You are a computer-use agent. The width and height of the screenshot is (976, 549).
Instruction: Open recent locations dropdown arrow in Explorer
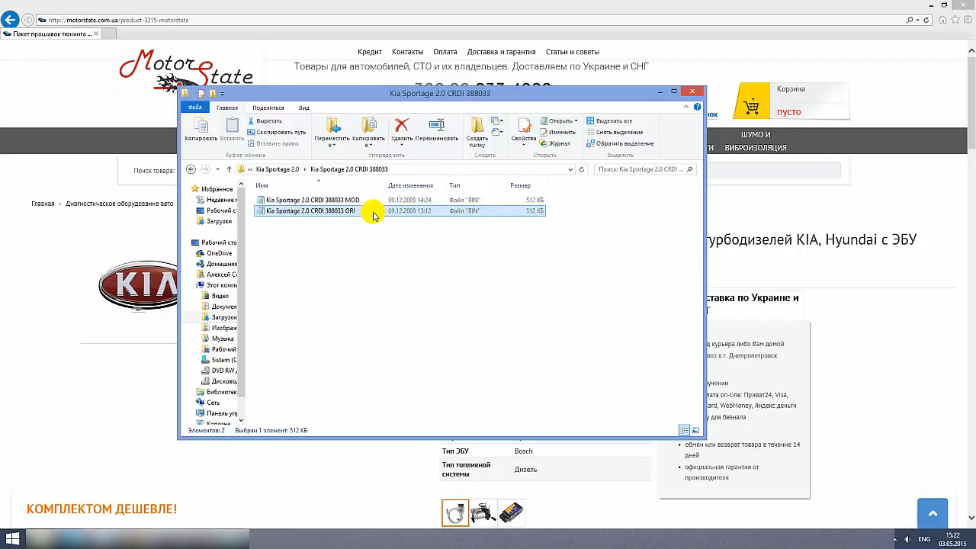217,169
